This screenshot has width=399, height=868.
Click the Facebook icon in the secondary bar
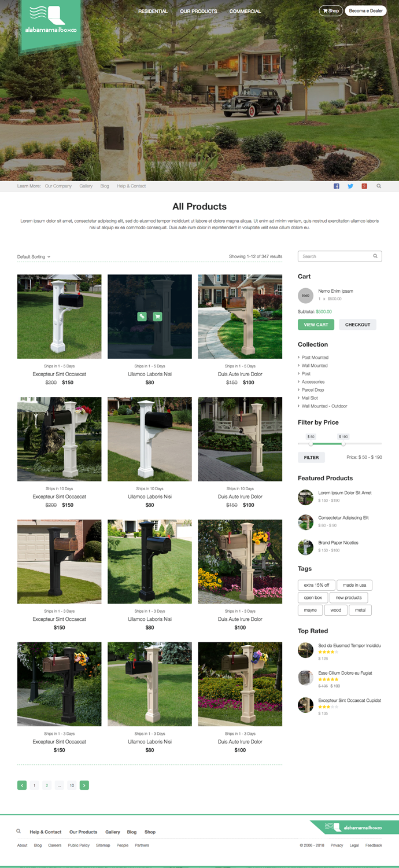click(x=337, y=186)
